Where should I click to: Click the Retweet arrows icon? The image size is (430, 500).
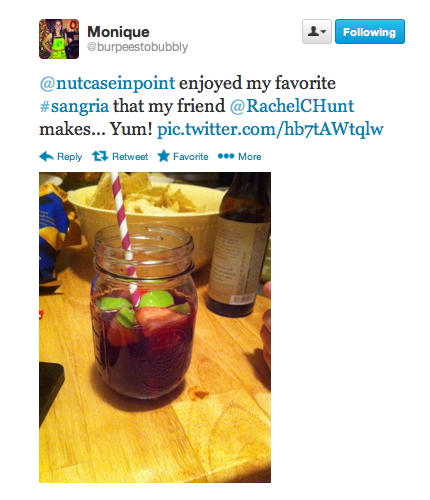tap(100, 156)
